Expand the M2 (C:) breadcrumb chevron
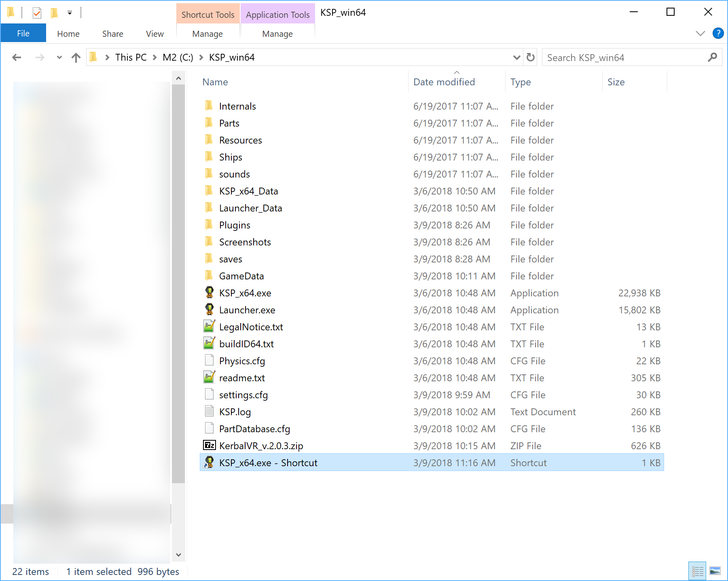The image size is (728, 581). (x=201, y=57)
